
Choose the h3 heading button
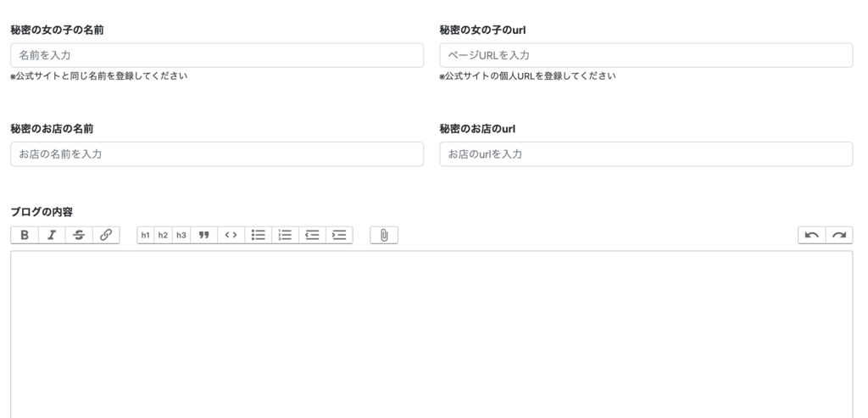(x=181, y=235)
